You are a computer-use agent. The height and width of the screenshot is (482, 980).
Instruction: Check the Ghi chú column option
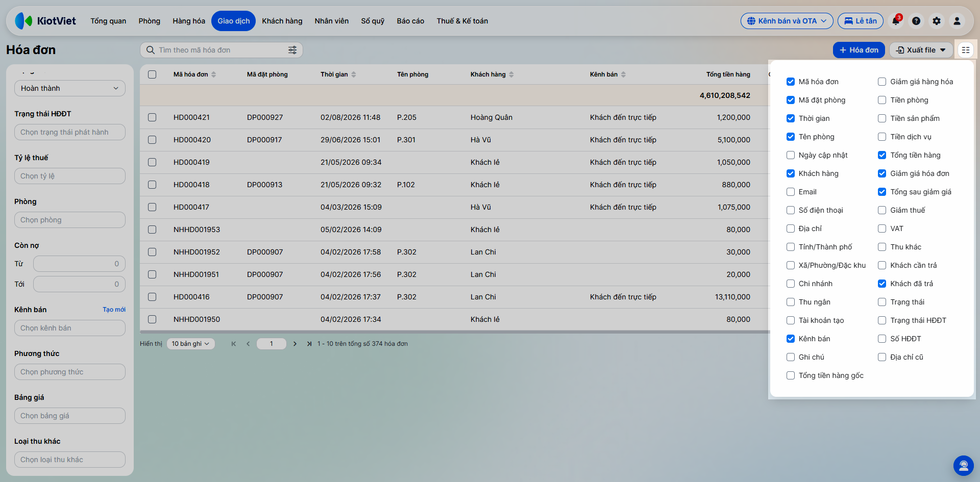[791, 357]
